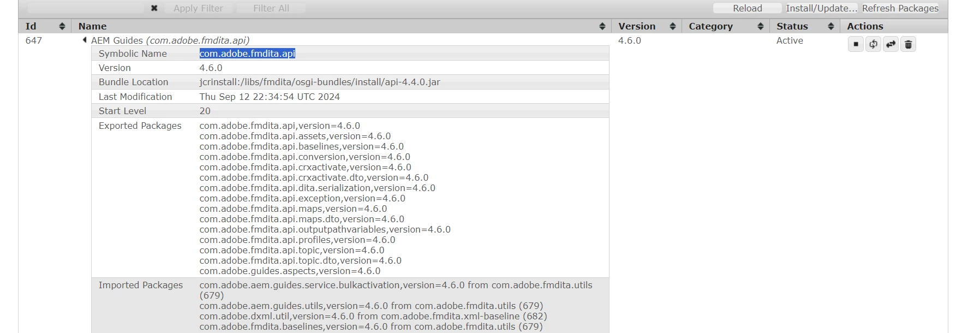Image resolution: width=980 pixels, height=333 pixels.
Task: Click the bundle Id 647
Action: pos(34,40)
